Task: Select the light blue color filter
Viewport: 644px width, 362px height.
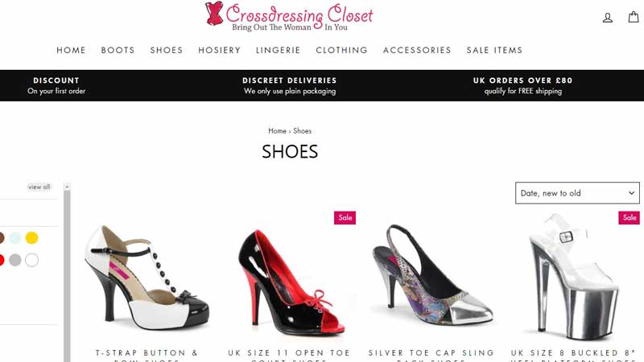Action: (14, 237)
